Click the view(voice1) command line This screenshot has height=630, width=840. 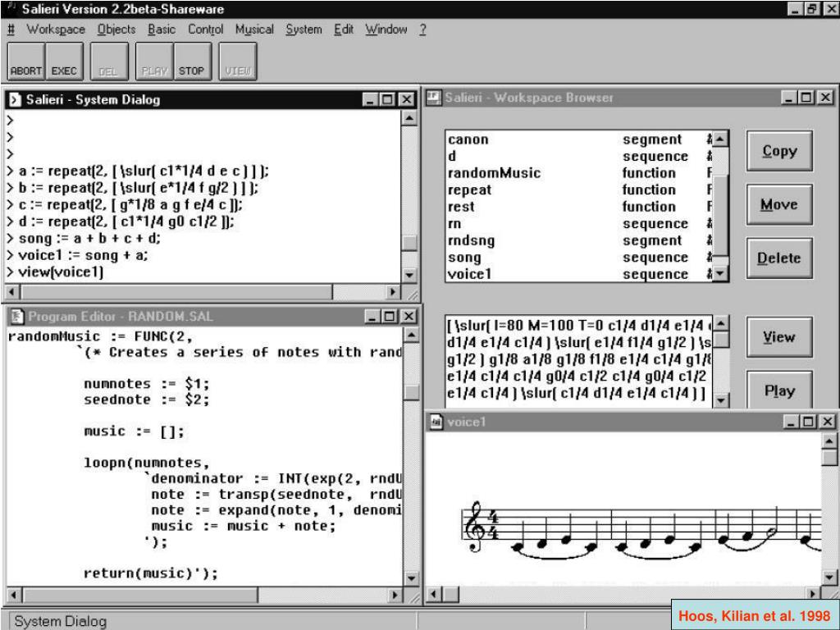point(55,272)
